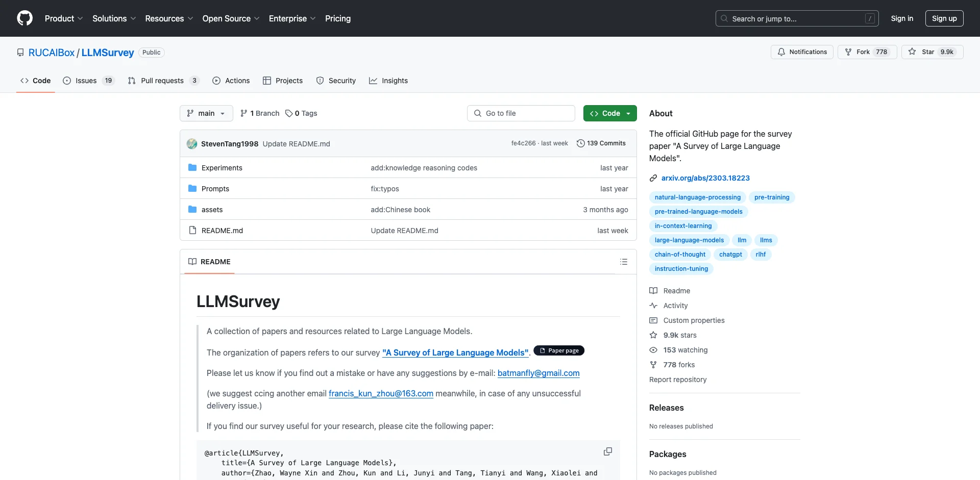Image resolution: width=980 pixels, height=480 pixels.
Task: Switch to the Pull requests tab
Action: click(163, 81)
